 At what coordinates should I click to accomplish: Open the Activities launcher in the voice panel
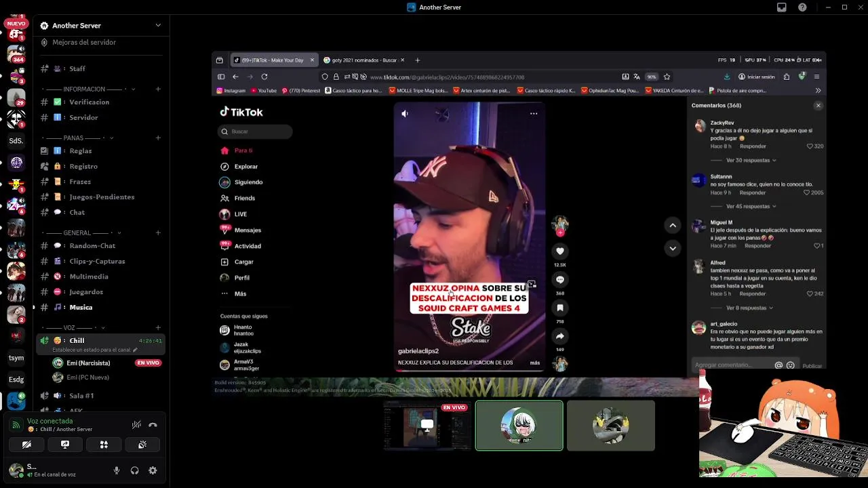coord(104,445)
